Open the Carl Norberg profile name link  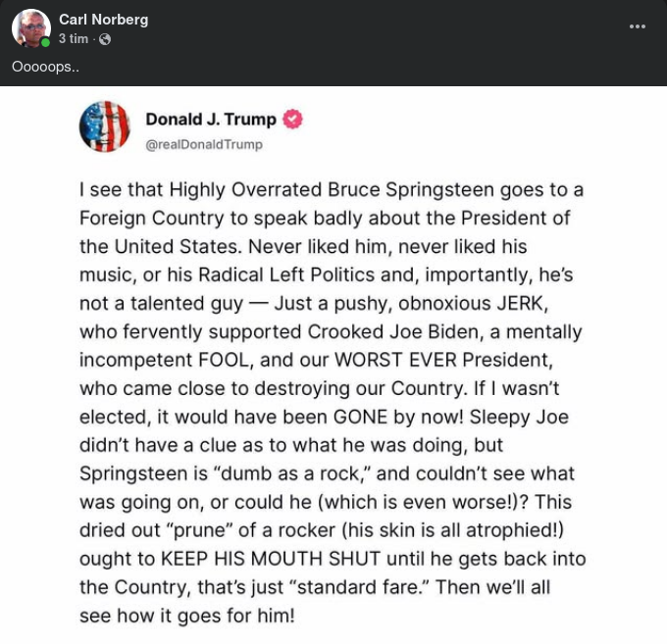[103, 20]
